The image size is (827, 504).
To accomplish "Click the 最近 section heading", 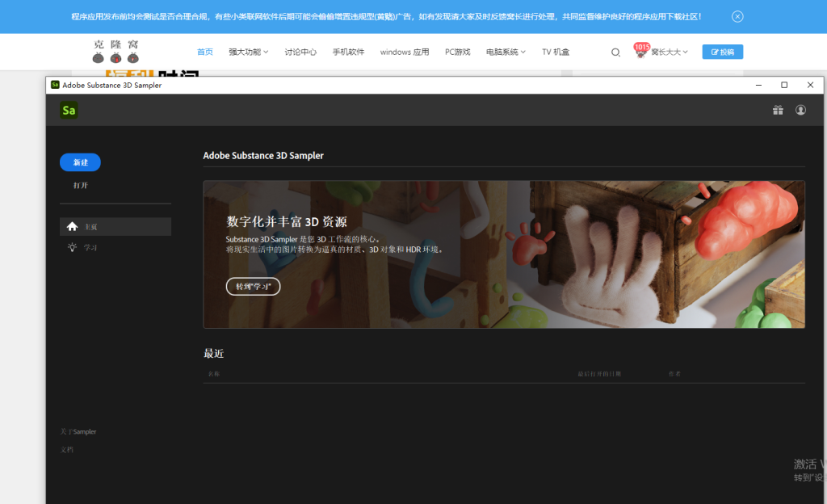I will point(213,353).
